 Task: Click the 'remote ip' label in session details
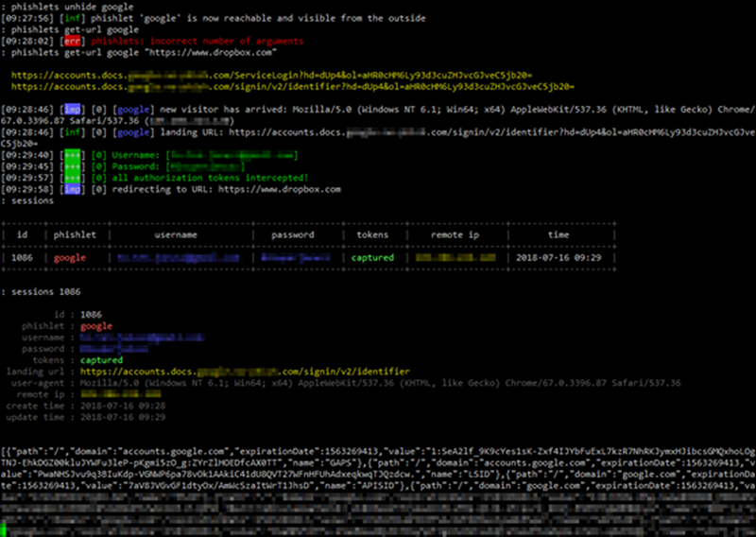[x=41, y=394]
